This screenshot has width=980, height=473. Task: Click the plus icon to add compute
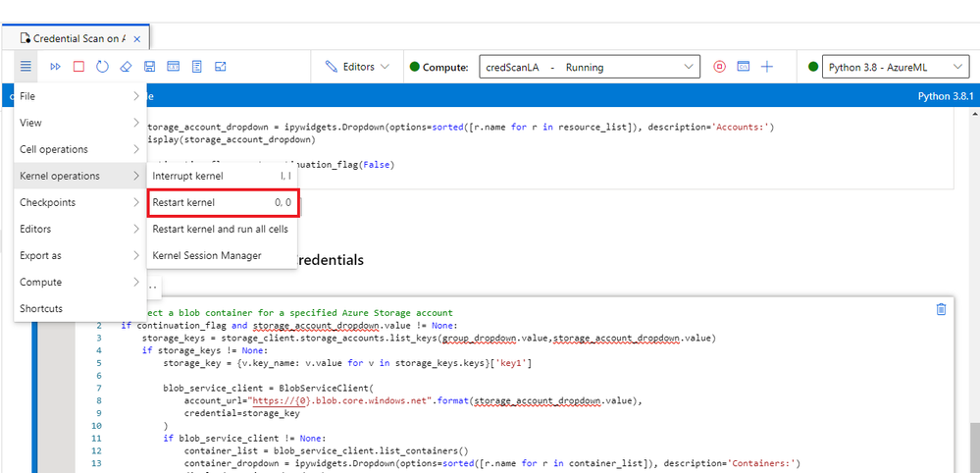pyautogui.click(x=767, y=66)
